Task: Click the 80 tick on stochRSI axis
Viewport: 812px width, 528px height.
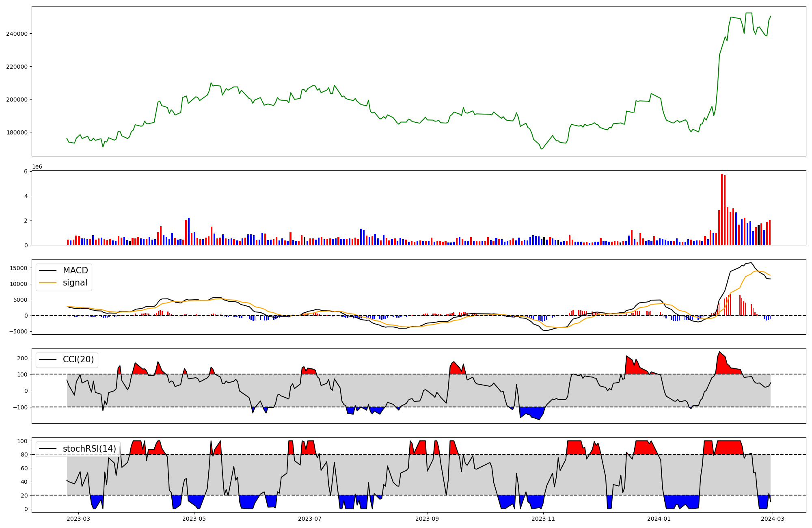Action: (x=24, y=454)
